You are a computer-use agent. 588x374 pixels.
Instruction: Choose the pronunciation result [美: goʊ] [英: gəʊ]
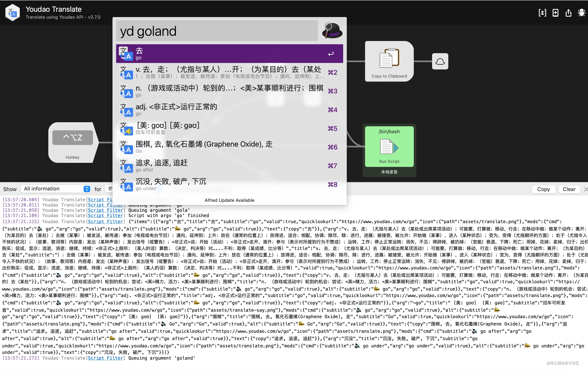coord(229,128)
